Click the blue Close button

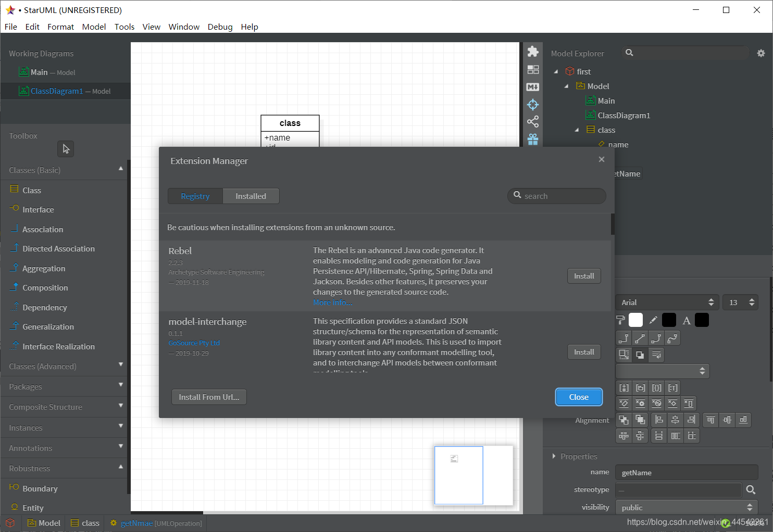tap(579, 397)
